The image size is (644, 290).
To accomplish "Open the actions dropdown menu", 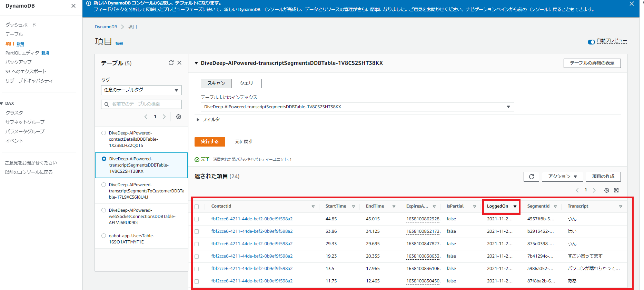I will click(x=562, y=177).
